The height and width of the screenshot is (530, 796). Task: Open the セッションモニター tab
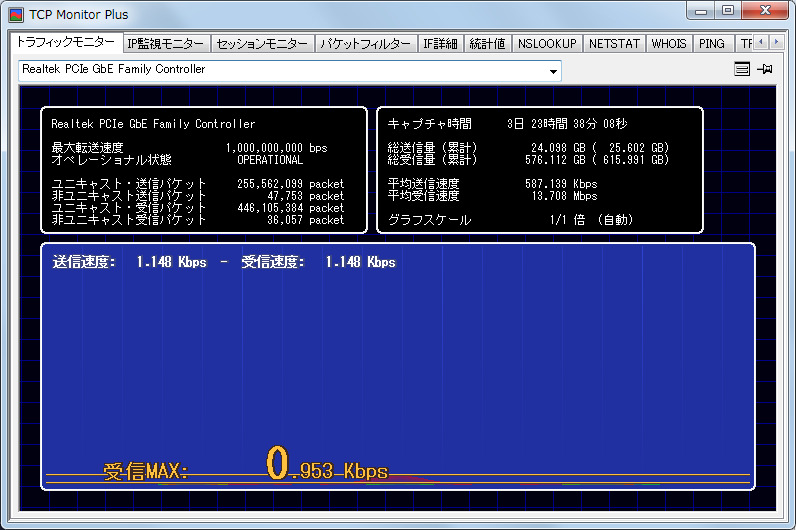pyautogui.click(x=263, y=44)
